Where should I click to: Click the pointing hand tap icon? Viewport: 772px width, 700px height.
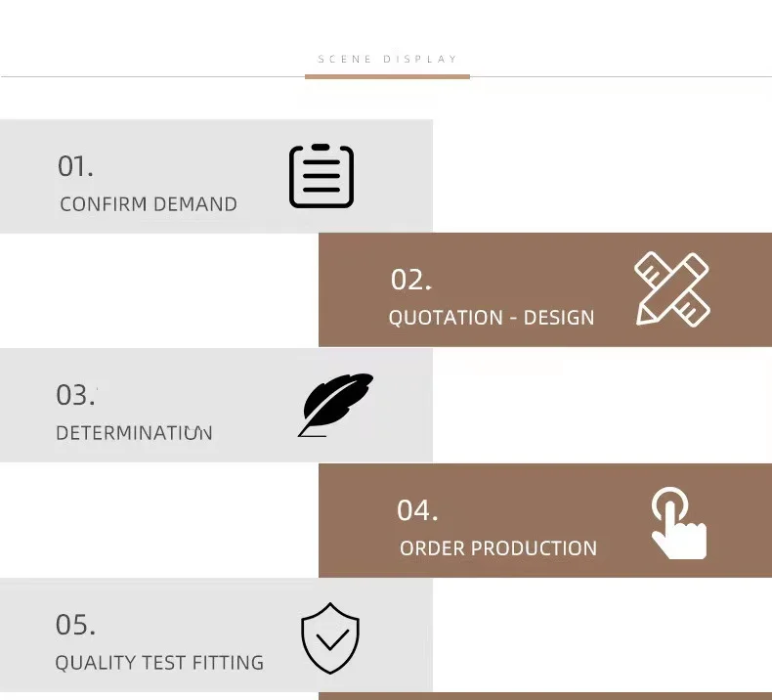[677, 524]
